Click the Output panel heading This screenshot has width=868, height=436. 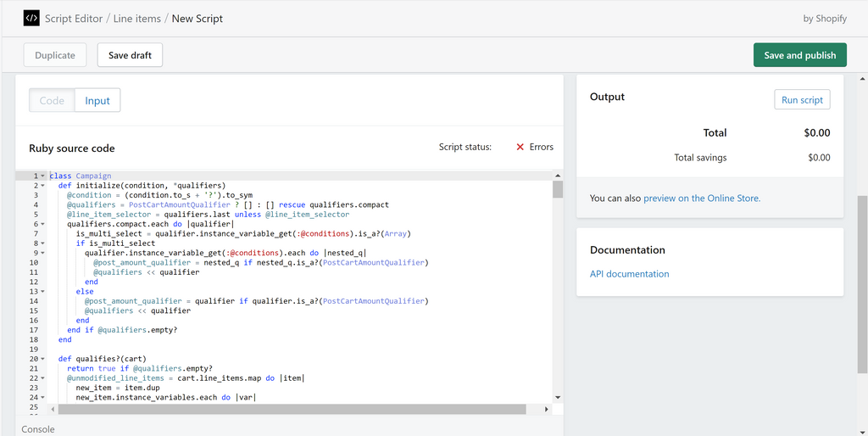point(607,97)
